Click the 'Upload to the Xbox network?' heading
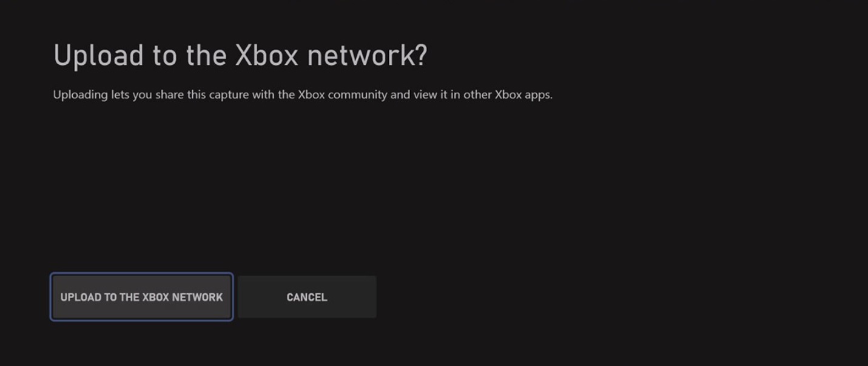The image size is (868, 366). pyautogui.click(x=240, y=56)
